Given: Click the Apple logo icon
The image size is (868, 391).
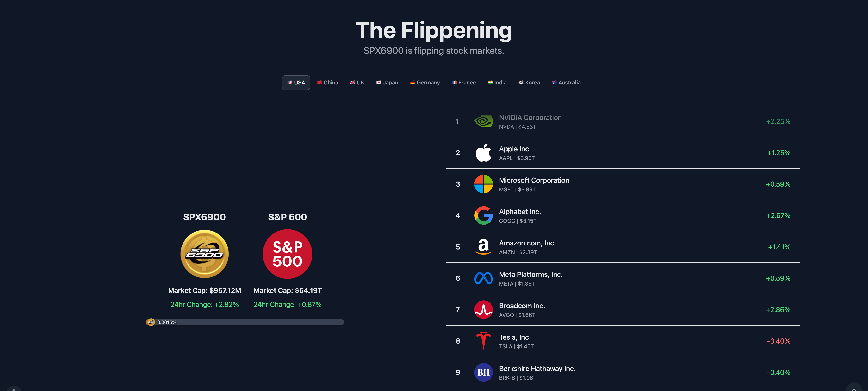Looking at the screenshot, I should [x=483, y=153].
